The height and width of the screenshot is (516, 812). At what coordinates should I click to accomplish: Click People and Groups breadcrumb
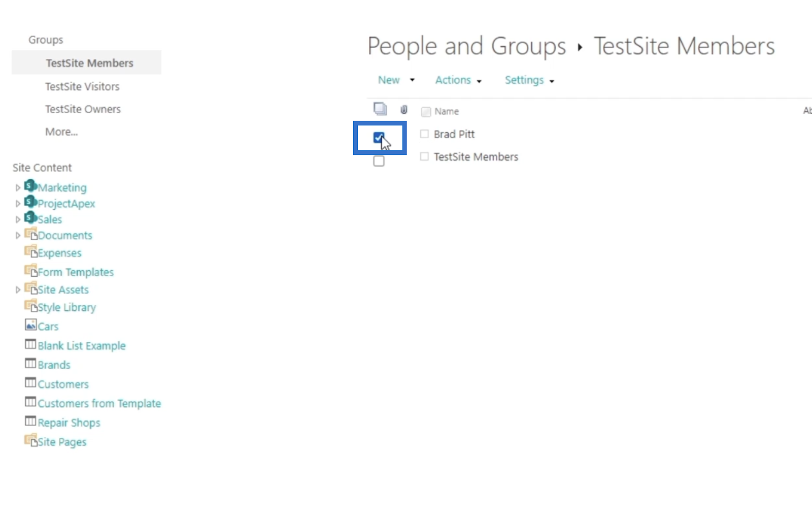point(466,46)
